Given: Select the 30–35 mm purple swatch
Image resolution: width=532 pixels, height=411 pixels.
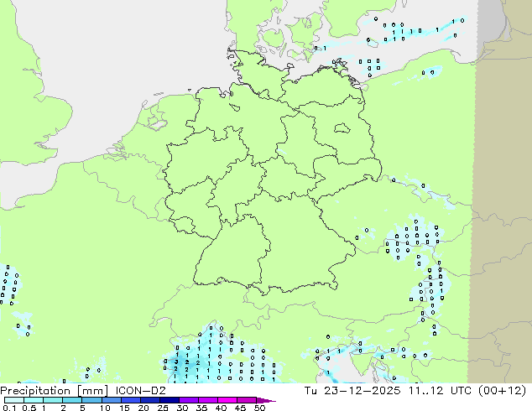Looking at the screenshot, I should [x=188, y=400].
